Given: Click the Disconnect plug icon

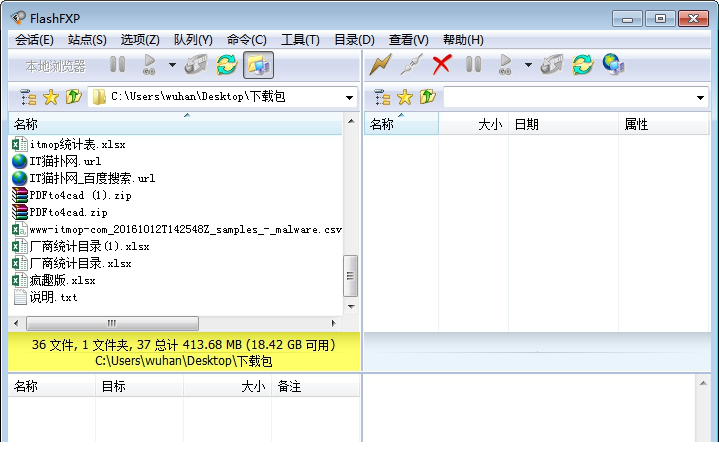Looking at the screenshot, I should 411,65.
